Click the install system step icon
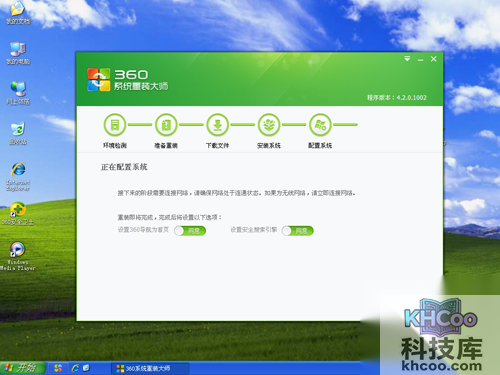This screenshot has width=500, height=375. (x=269, y=125)
